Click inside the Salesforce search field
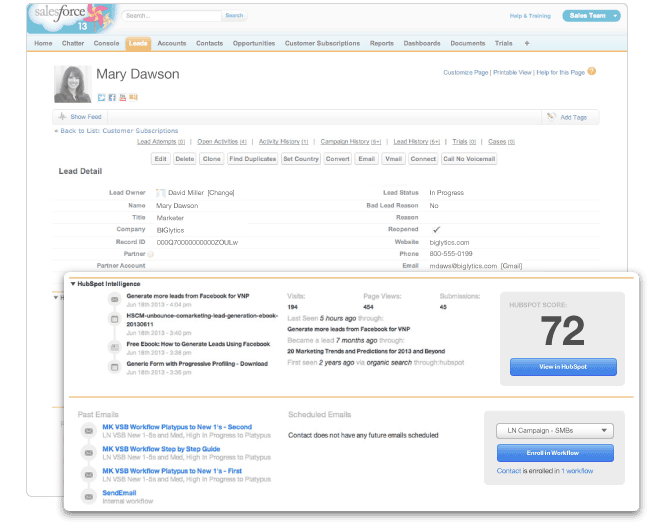The width and height of the screenshot is (650, 525). [x=172, y=16]
